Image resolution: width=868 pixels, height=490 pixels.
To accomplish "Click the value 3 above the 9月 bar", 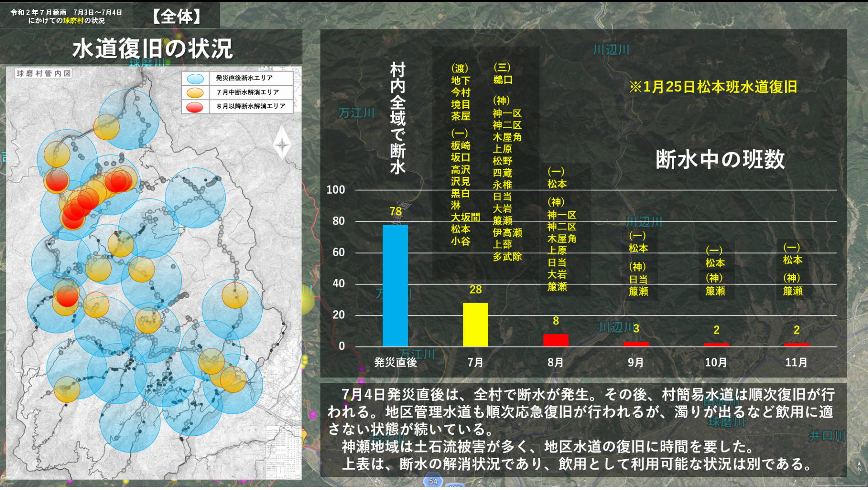I will tap(636, 329).
